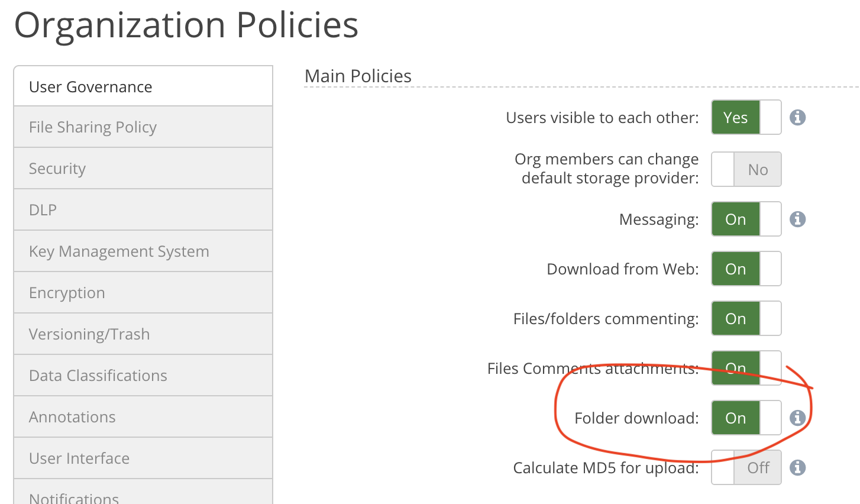Open the DLP settings tab

pos(143,210)
